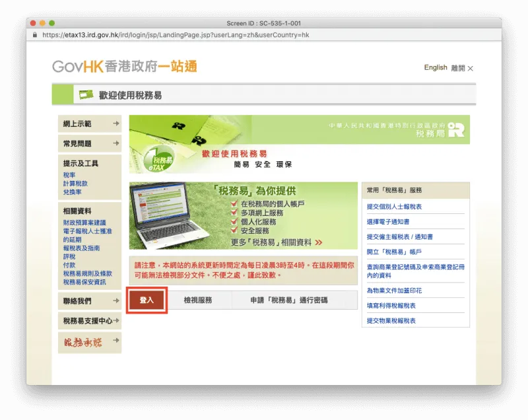Screen dimensions: 528x420
Task: Open 提交僱主報稅表 / 通知書 service
Action: 400,237
